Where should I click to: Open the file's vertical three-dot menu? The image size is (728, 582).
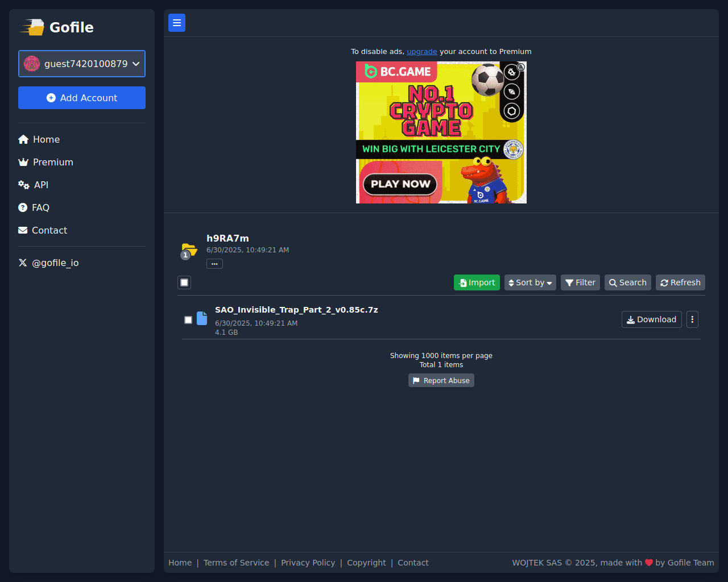tap(692, 319)
